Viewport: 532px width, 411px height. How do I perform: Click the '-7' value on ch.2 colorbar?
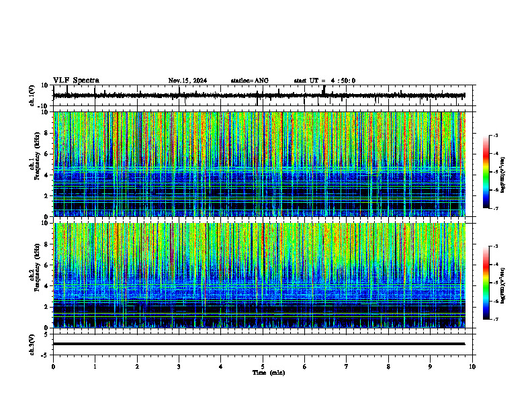tap(495, 319)
